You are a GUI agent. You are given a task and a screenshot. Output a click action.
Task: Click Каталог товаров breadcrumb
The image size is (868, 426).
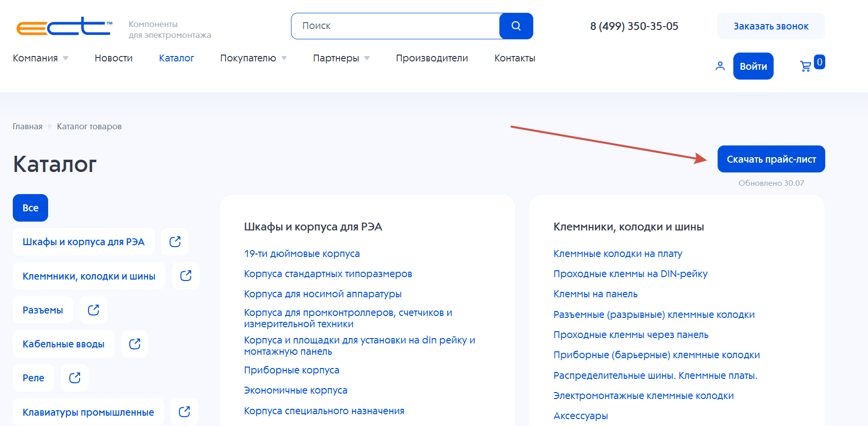(89, 126)
